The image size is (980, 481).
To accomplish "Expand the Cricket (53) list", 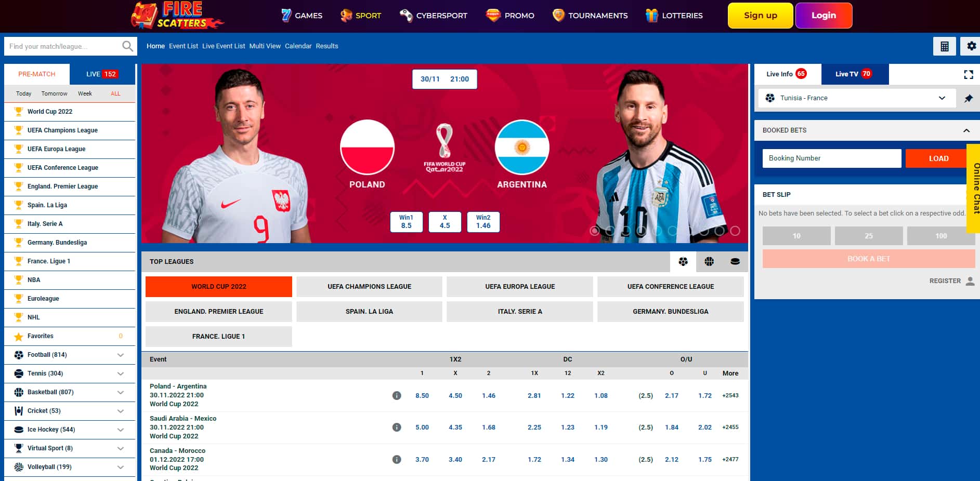I will (121, 411).
